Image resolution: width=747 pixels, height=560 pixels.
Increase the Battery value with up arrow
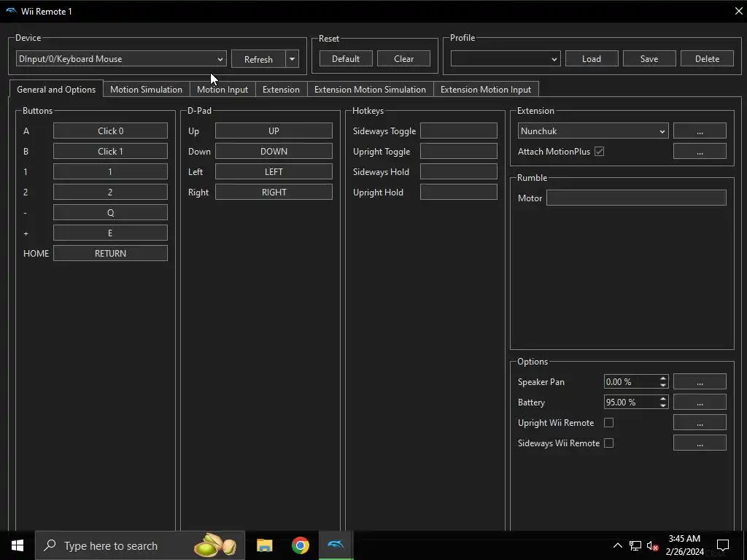point(663,399)
